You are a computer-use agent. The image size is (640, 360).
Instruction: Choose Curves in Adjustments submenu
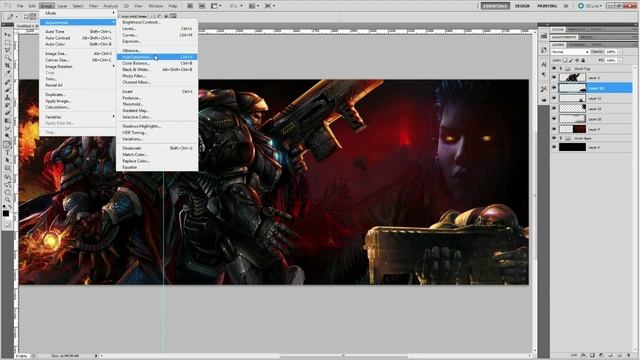157,35
